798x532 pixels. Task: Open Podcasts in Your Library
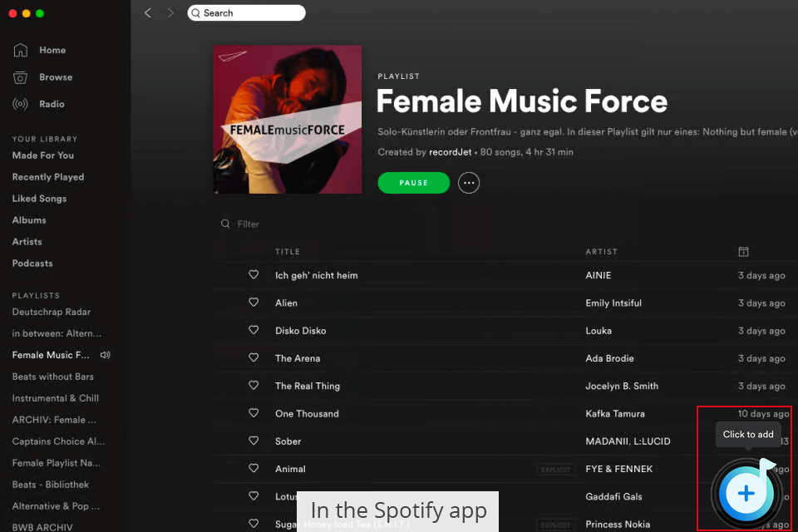point(32,264)
